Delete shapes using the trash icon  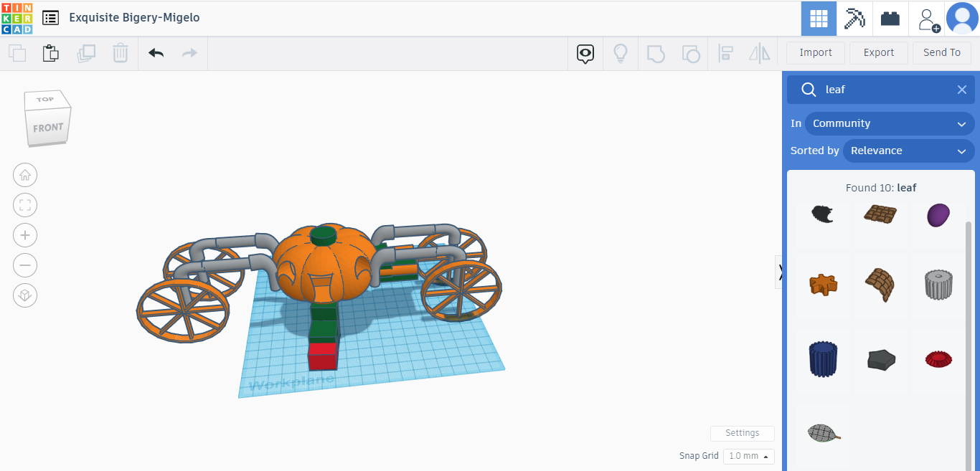[120, 52]
